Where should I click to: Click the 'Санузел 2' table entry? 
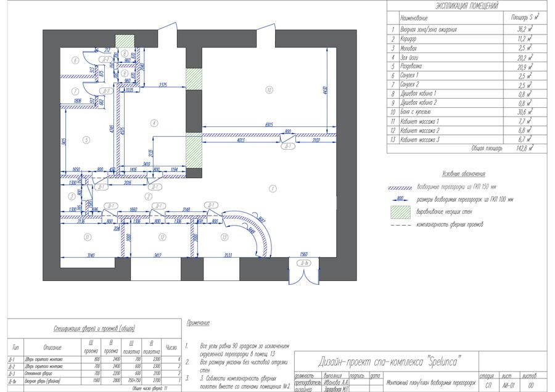[x=409, y=84]
